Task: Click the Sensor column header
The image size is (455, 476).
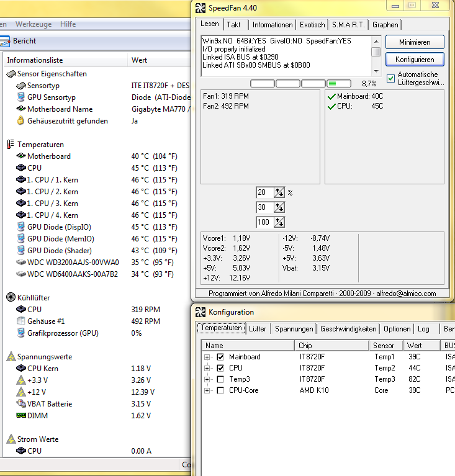Action: pyautogui.click(x=386, y=346)
